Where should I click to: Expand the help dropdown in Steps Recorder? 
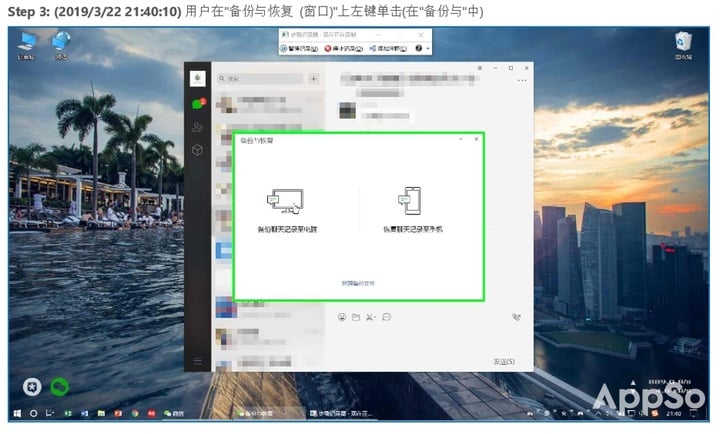428,48
